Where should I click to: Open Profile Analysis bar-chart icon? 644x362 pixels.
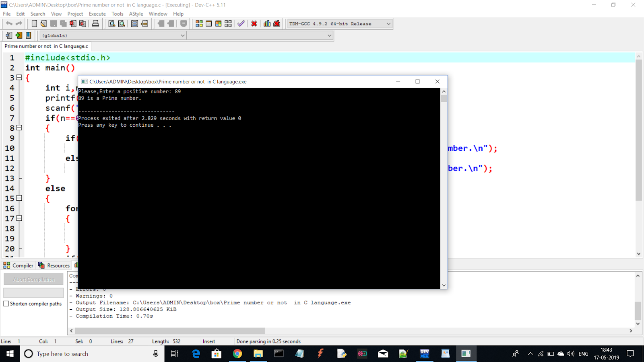click(x=267, y=23)
